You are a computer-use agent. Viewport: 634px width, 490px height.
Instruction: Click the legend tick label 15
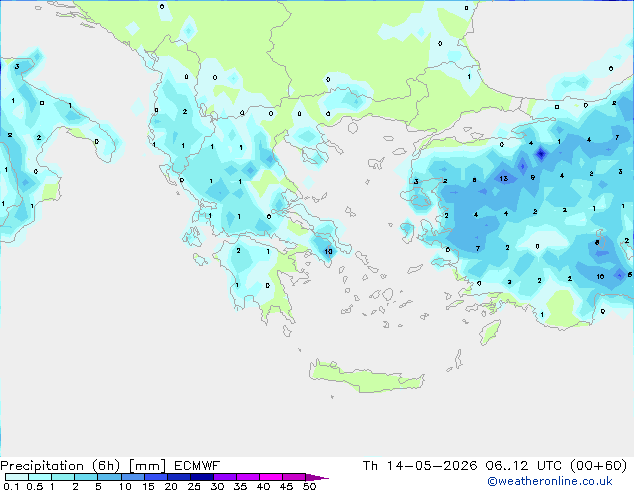pos(148,486)
